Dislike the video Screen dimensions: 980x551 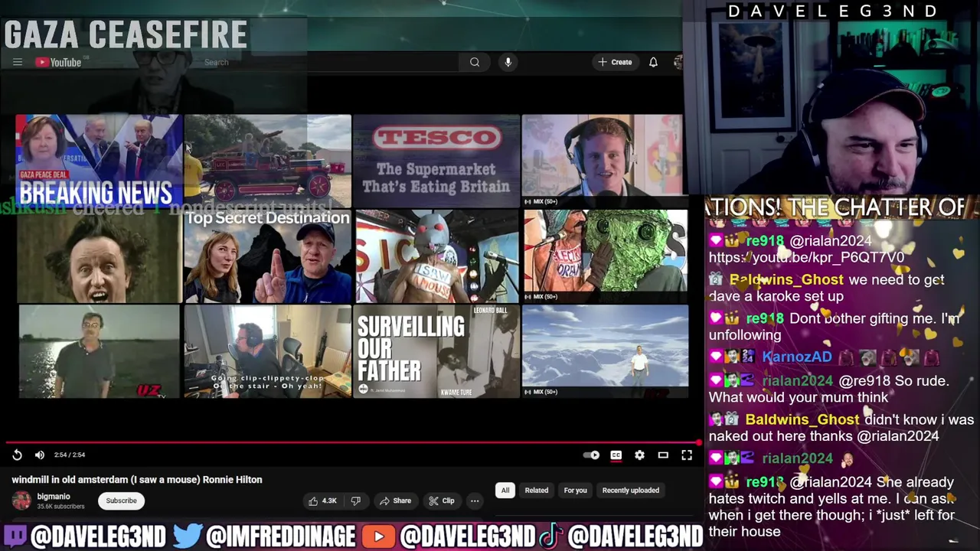(x=355, y=500)
